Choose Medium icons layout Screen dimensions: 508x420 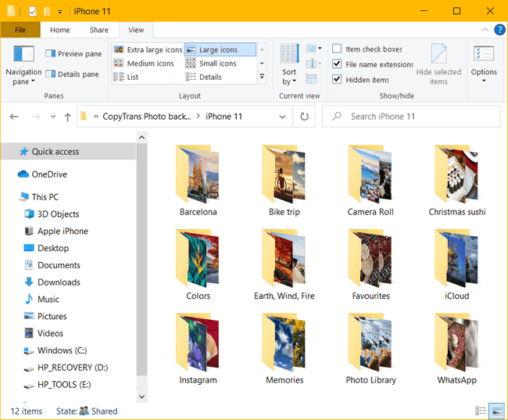(x=144, y=63)
